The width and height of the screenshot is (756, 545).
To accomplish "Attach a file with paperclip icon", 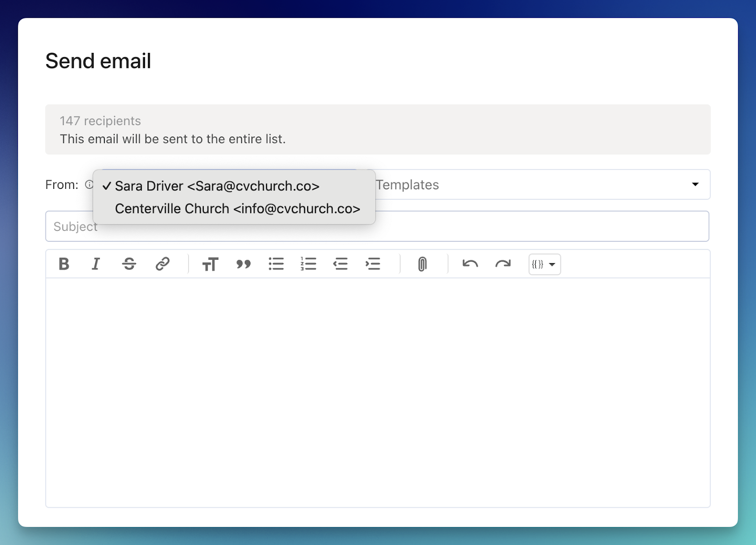I will [422, 264].
